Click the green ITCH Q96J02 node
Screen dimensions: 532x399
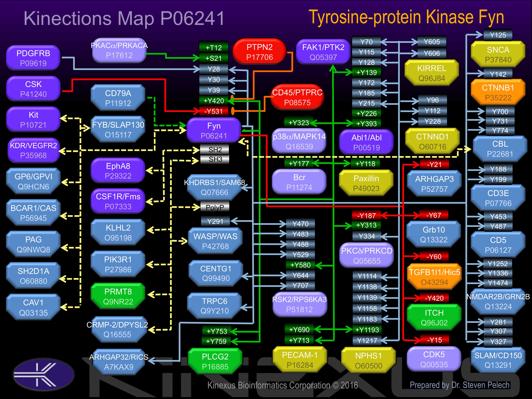tap(434, 318)
